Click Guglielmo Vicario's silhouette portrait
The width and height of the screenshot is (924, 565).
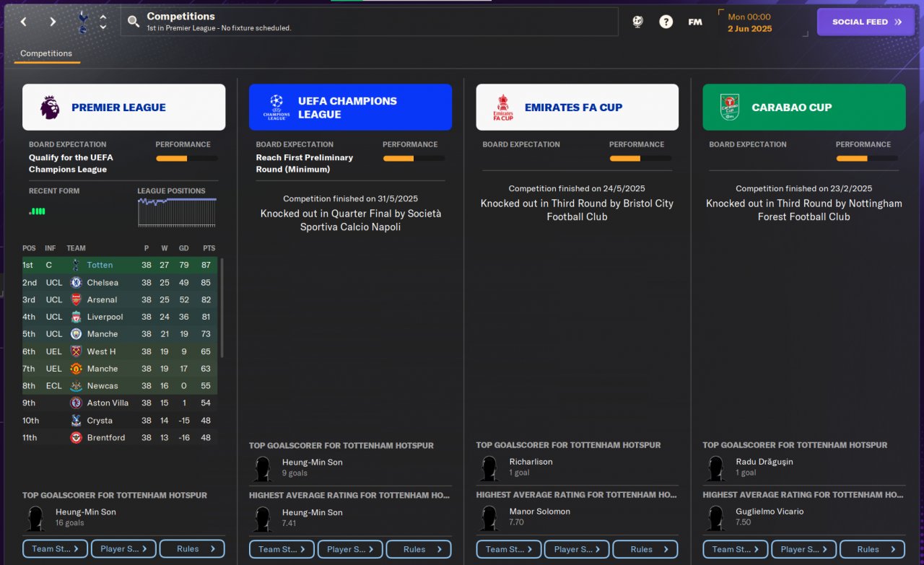coord(715,519)
